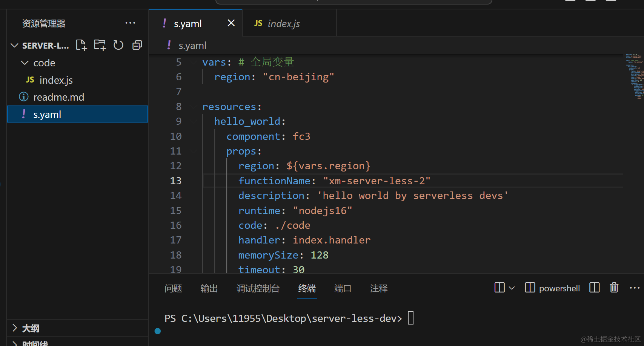The width and height of the screenshot is (644, 346).
Task: Collapse all folders in the explorer
Action: point(137,45)
